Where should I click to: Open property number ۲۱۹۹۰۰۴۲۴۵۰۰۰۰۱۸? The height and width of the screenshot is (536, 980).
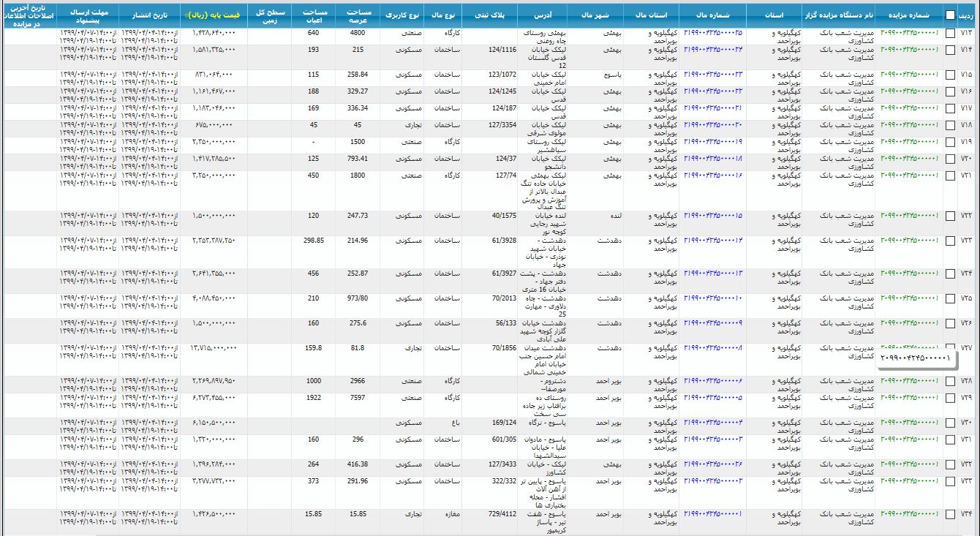pos(713,158)
